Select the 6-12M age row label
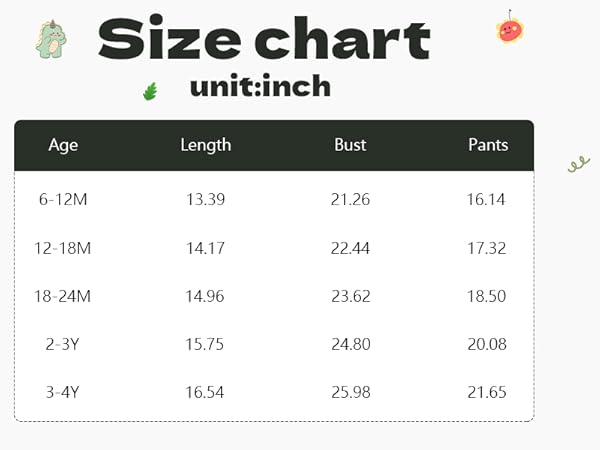 [63, 199]
